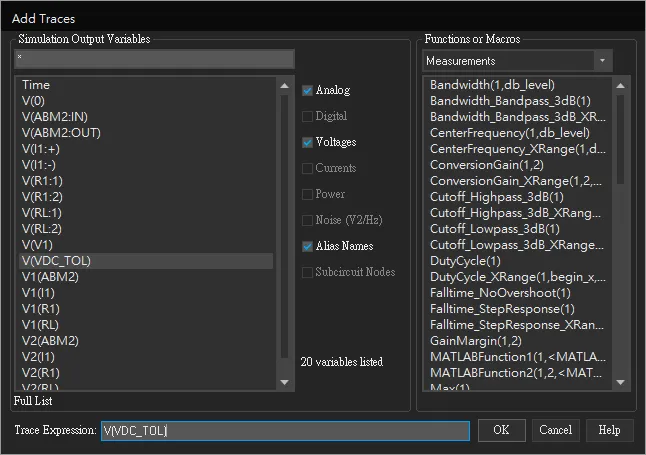The image size is (646, 455).
Task: Disable the Alias Names checkbox
Action: point(308,246)
